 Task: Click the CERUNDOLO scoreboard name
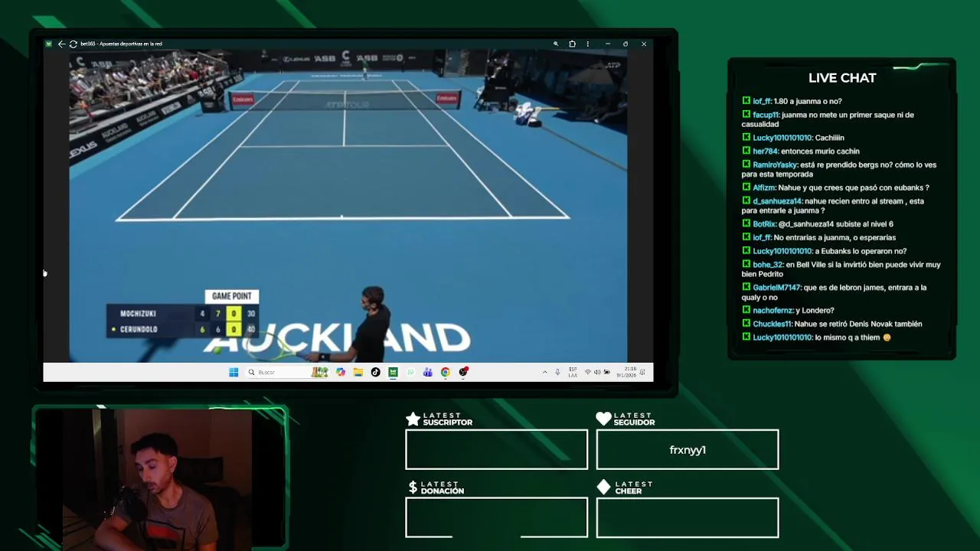[x=139, y=329]
